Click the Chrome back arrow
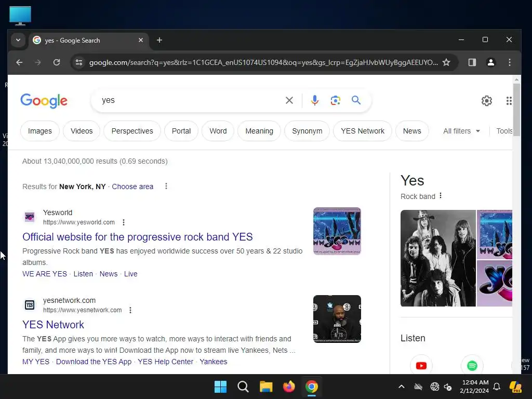 19,62
